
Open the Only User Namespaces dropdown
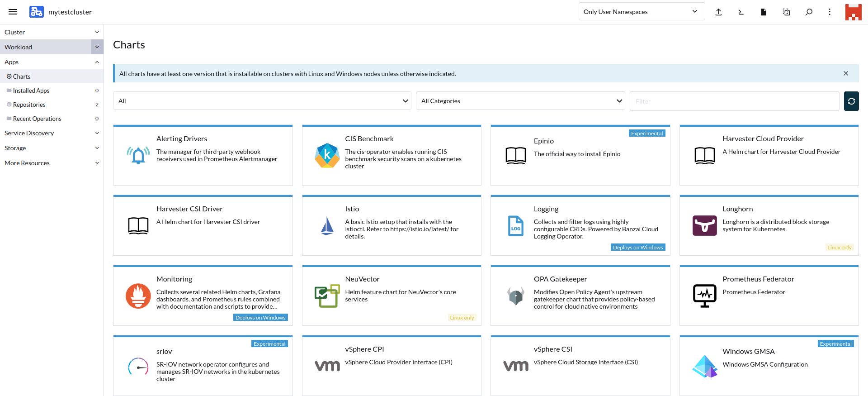(641, 12)
